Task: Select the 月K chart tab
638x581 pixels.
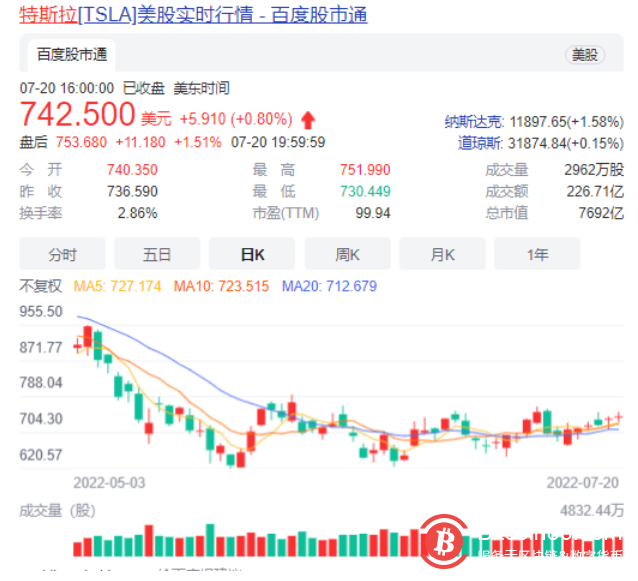Action: pos(443,254)
